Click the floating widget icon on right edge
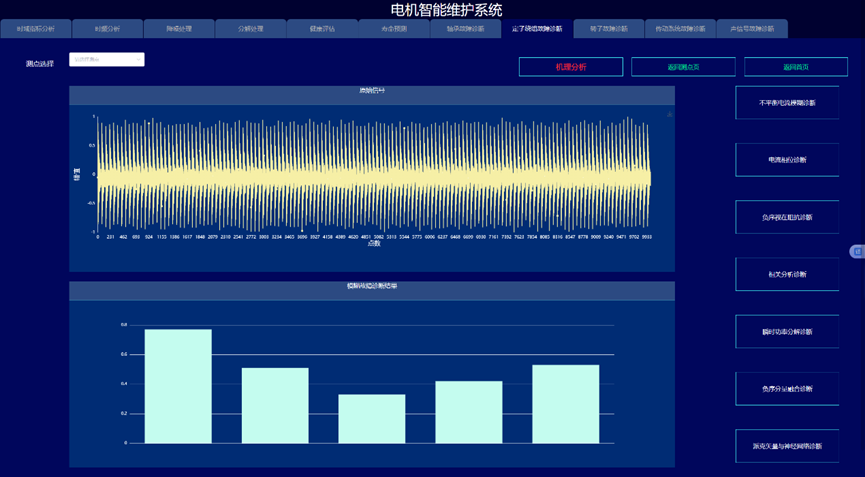Screen dimensions: 865x477 pos(857,251)
